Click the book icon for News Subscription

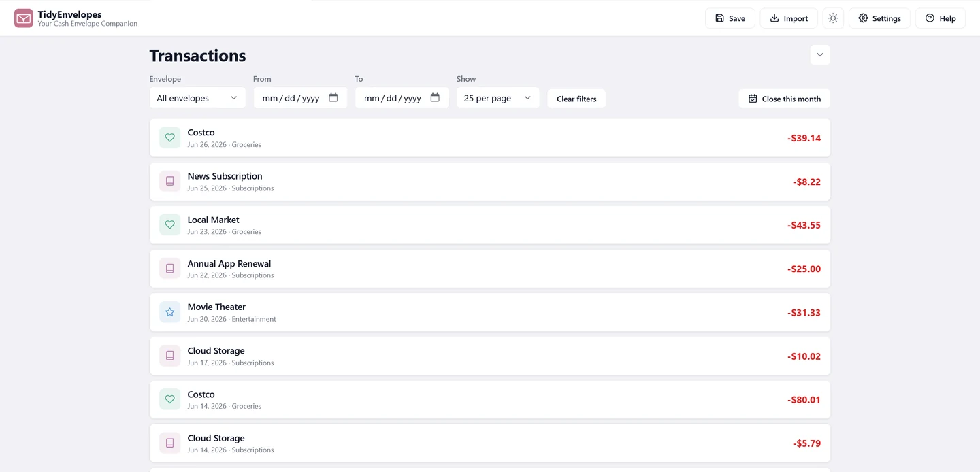[x=170, y=182]
